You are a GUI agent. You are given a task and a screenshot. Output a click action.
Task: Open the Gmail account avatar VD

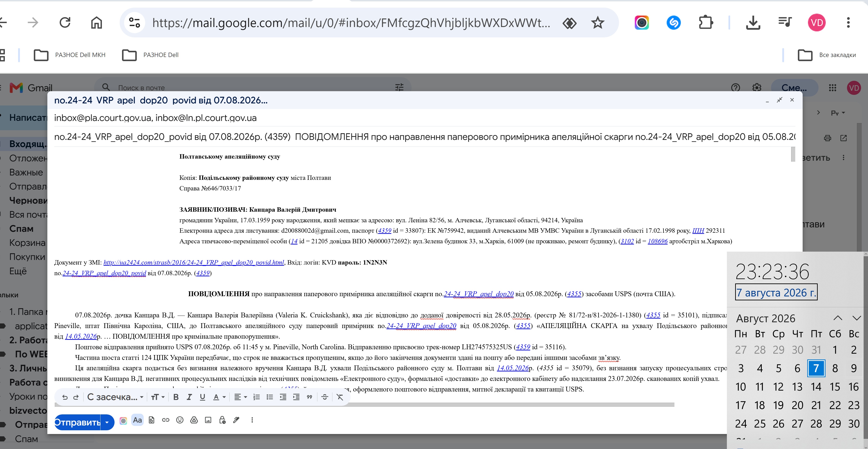(x=854, y=88)
